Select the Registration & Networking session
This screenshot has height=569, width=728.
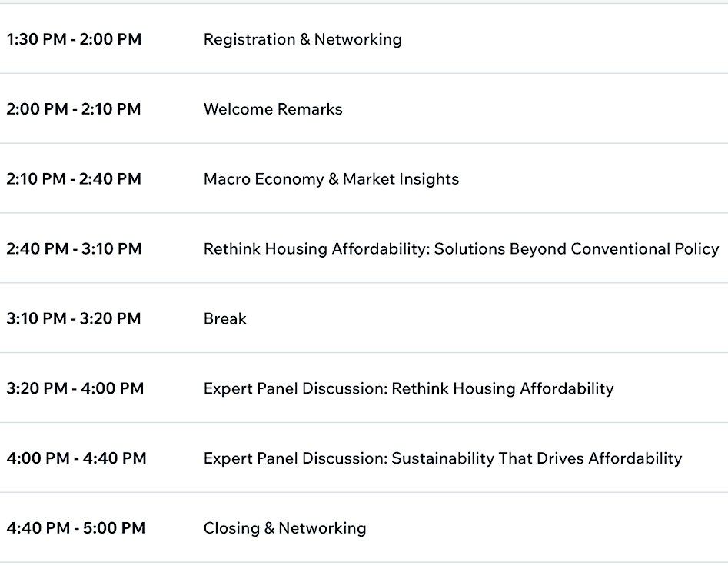pyautogui.click(x=303, y=39)
